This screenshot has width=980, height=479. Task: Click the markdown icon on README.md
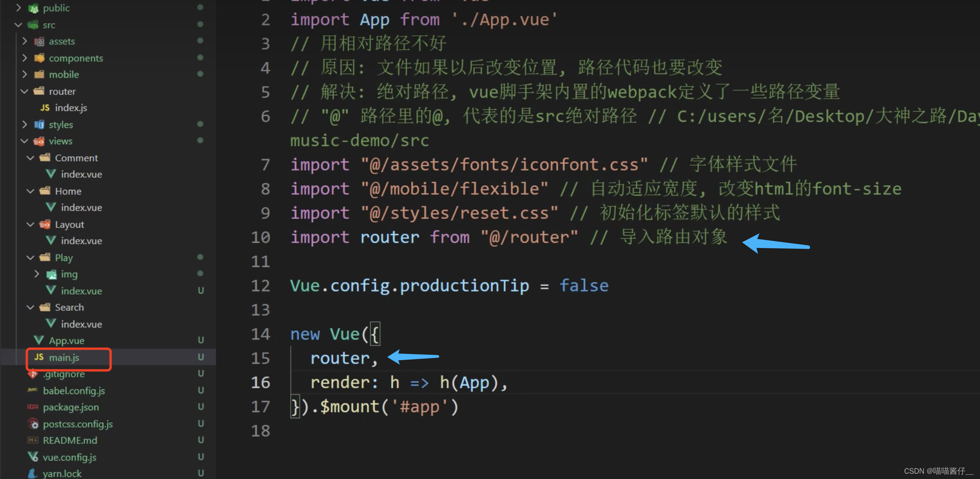pos(33,440)
